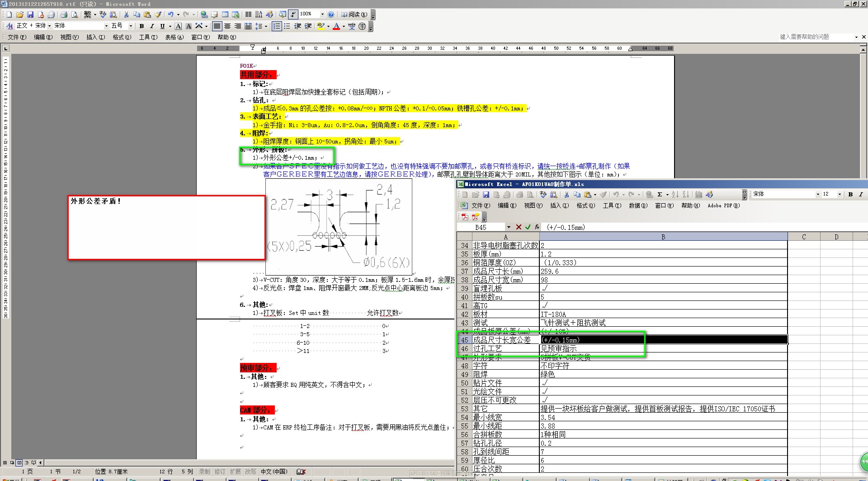Image resolution: width=868 pixels, height=481 pixels.
Task: Open Chart Wizard in Excel
Action: tap(699, 195)
